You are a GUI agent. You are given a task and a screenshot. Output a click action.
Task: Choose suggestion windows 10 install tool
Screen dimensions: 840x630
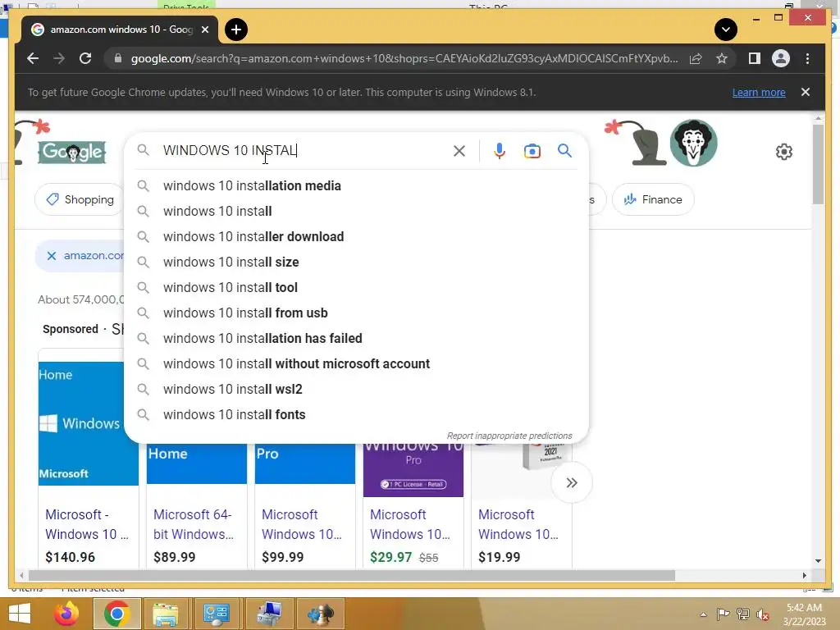(356, 288)
